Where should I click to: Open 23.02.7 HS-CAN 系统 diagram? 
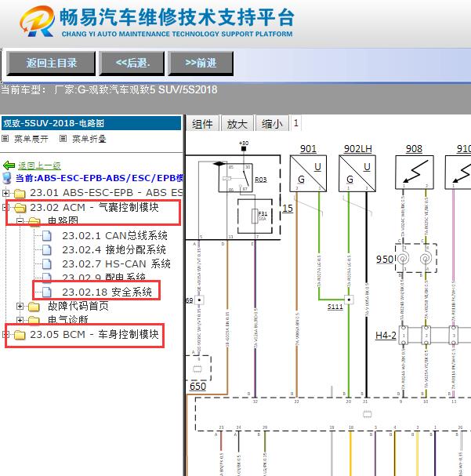point(116,263)
